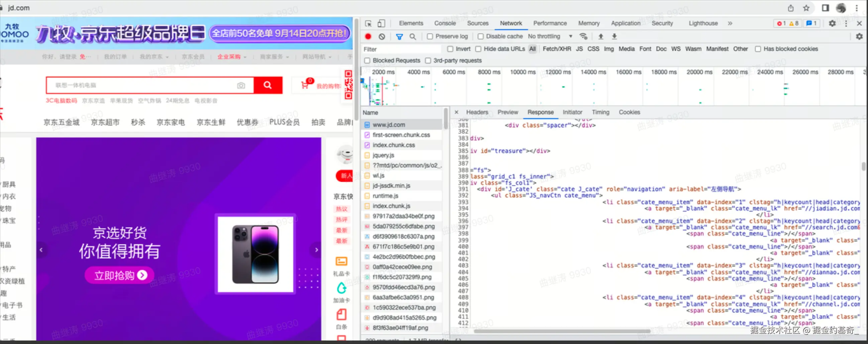Stop recording network log with red button
The height and width of the screenshot is (344, 868).
click(368, 36)
